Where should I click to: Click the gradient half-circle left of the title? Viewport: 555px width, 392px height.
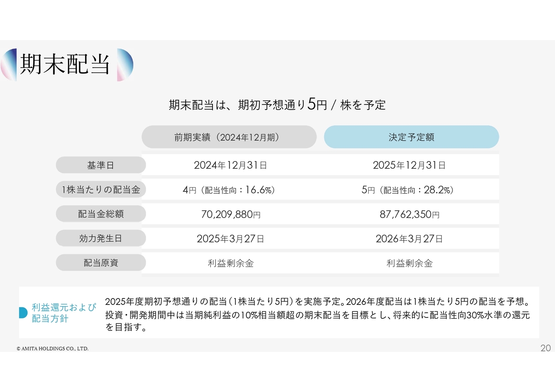point(10,65)
